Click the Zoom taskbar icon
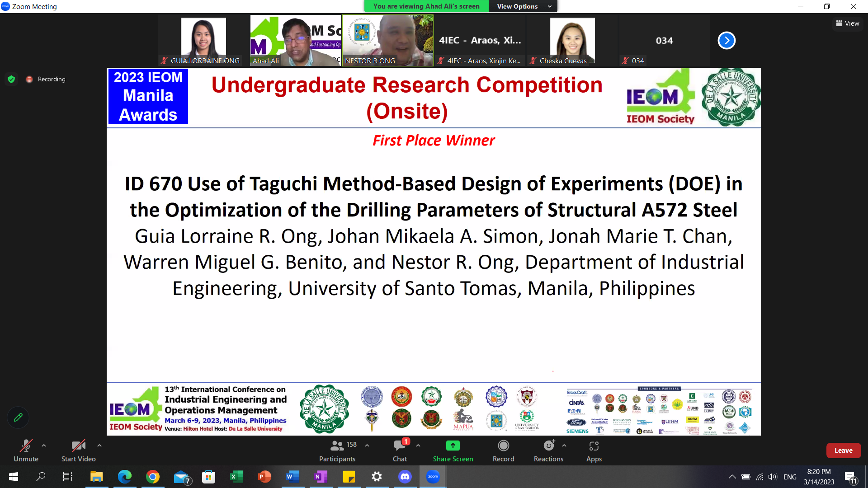Image resolution: width=868 pixels, height=488 pixels. click(x=433, y=477)
